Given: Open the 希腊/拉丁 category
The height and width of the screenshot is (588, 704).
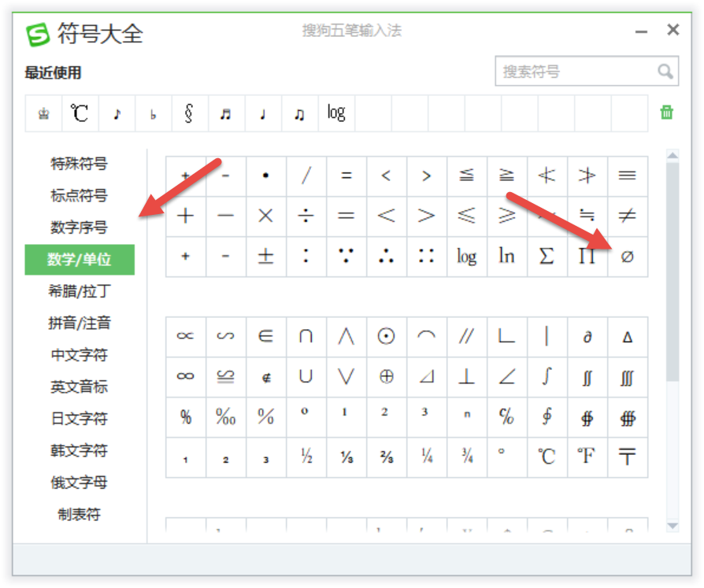Looking at the screenshot, I should tap(79, 291).
